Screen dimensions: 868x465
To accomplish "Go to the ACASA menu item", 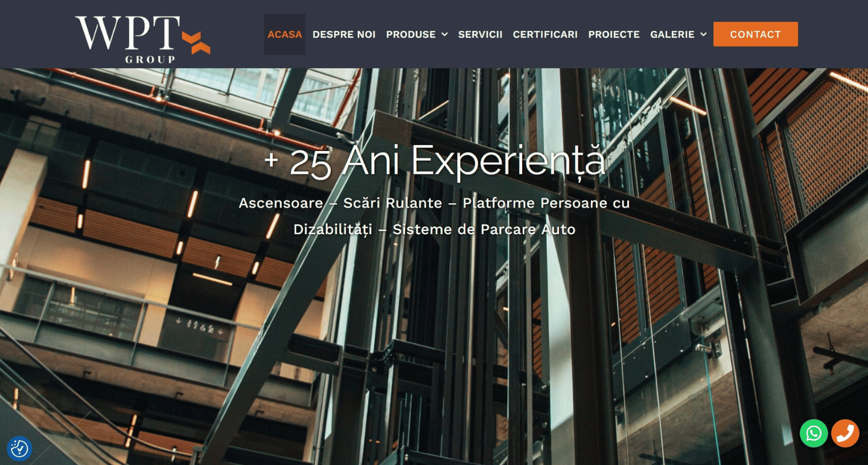I will (x=284, y=34).
